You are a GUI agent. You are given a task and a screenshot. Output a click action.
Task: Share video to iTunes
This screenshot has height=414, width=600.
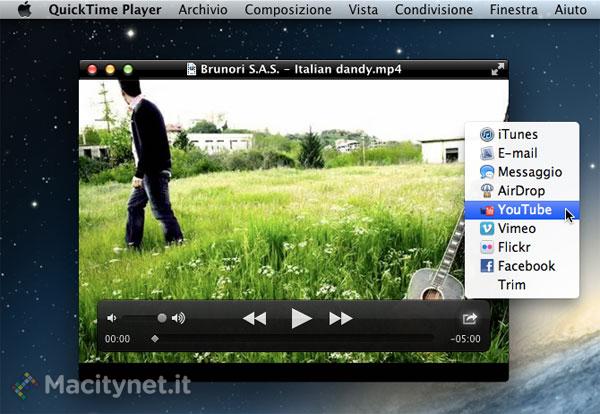(522, 134)
